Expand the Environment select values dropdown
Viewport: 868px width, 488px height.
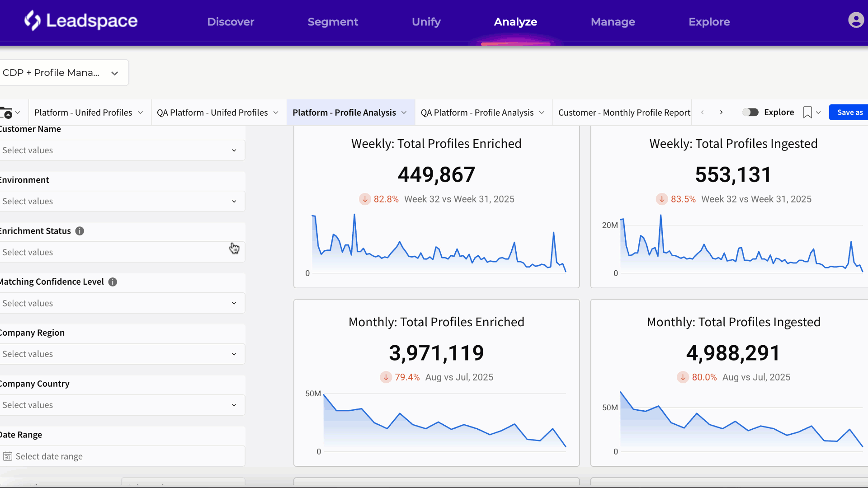pos(122,202)
